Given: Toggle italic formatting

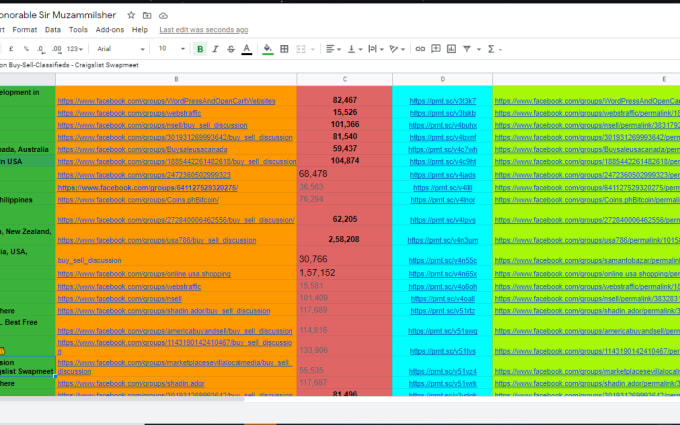Looking at the screenshot, I should click(215, 49).
